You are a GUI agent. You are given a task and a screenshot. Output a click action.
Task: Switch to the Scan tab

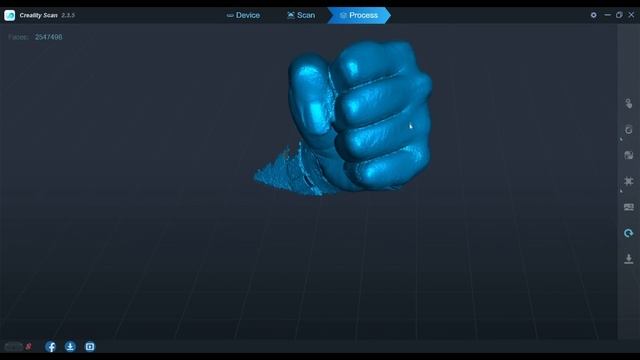click(x=301, y=15)
